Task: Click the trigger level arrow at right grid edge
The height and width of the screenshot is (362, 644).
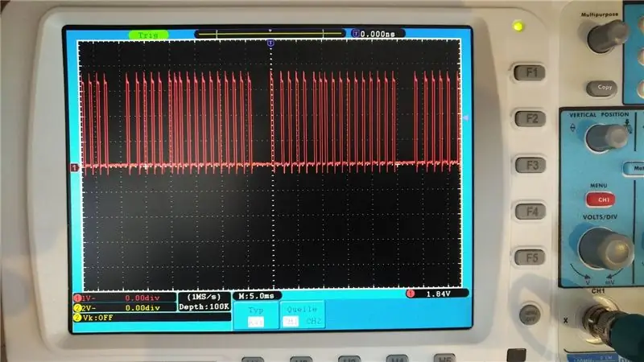Action: (466, 117)
